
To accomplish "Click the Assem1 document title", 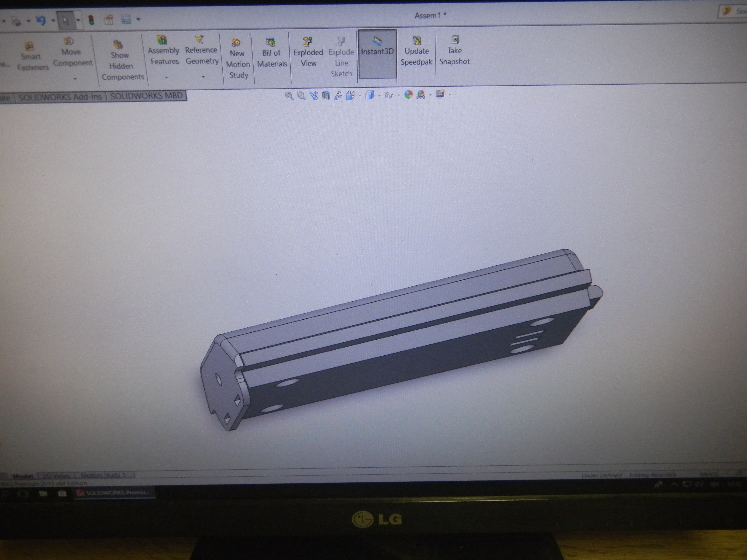I will click(430, 15).
